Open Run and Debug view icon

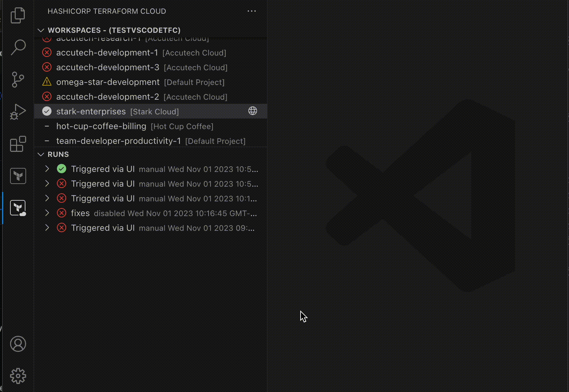click(18, 112)
